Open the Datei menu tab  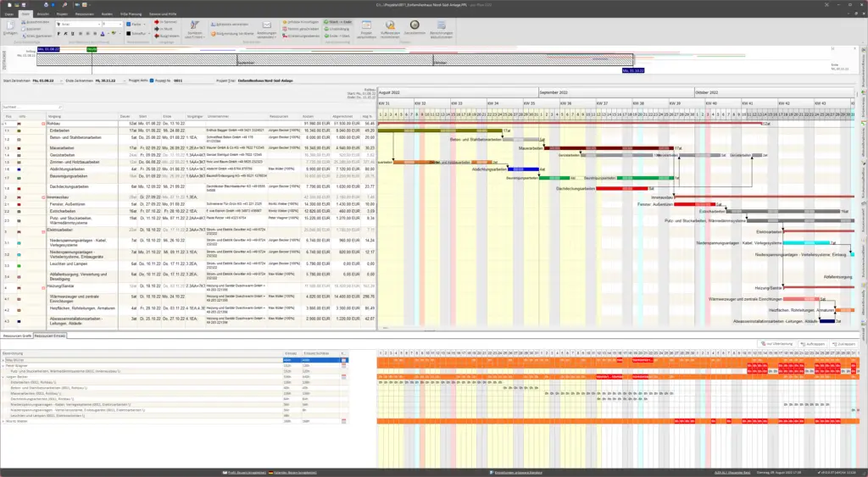click(8, 14)
